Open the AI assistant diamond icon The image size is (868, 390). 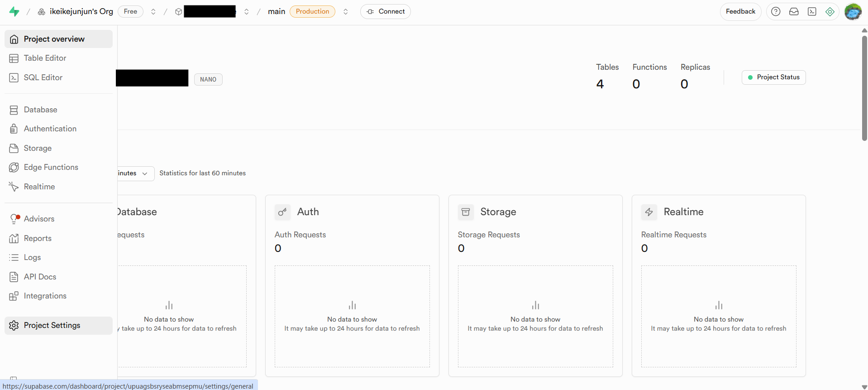tap(830, 12)
